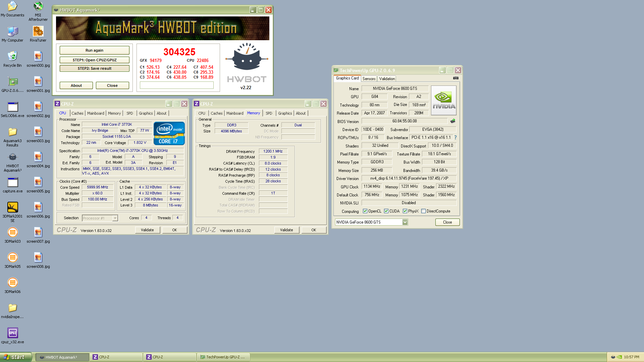The image size is (644, 362).
Task: Open the GPU selection dropdown in GPU-Z
Action: (405, 222)
